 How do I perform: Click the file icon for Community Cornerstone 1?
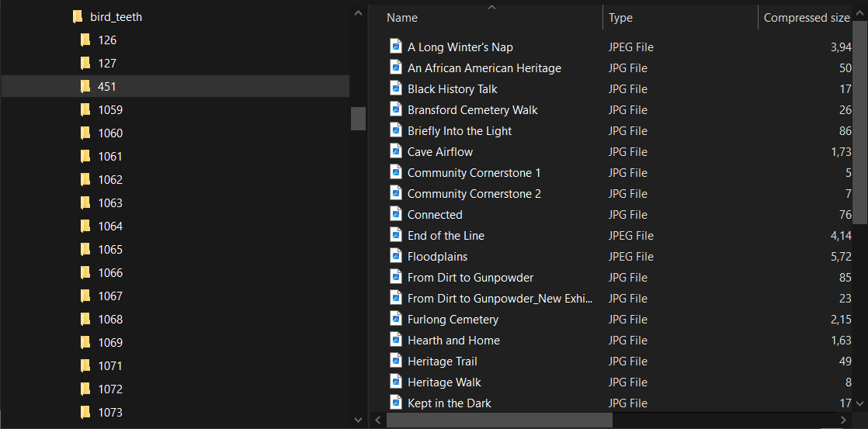pos(396,172)
